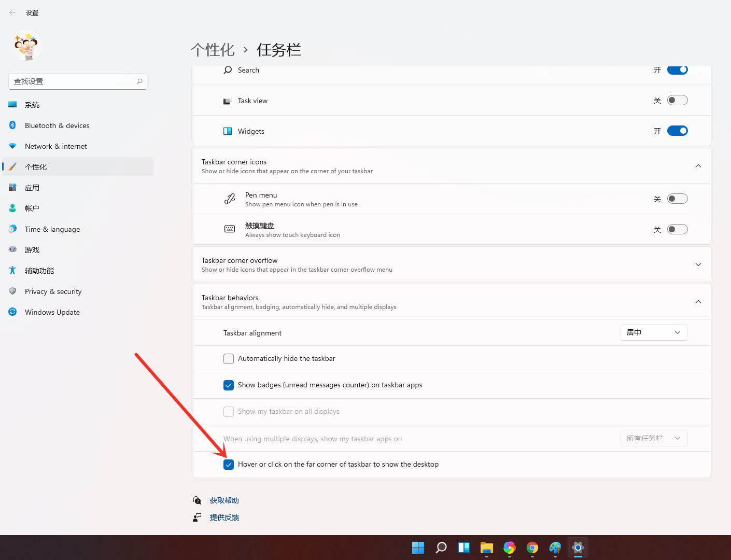Image resolution: width=731 pixels, height=560 pixels.
Task: Open the Taskbar alignment dropdown showing 居中
Action: click(x=654, y=332)
